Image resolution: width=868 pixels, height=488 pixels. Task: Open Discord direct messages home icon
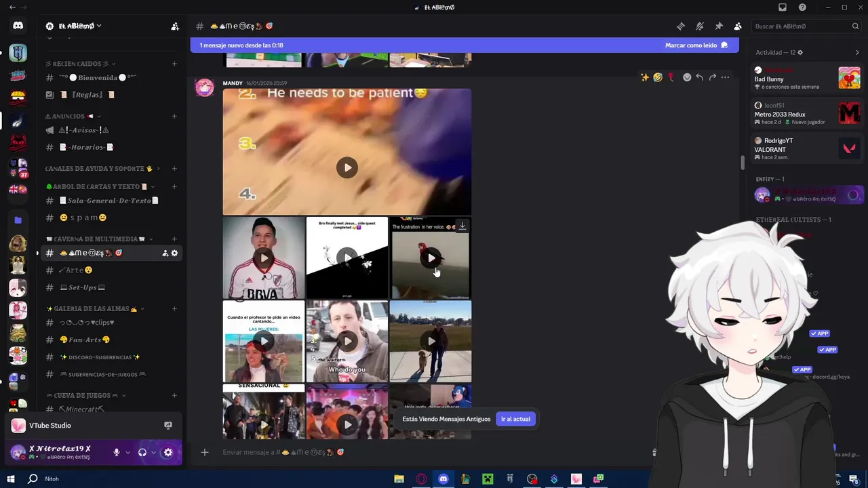click(x=18, y=26)
